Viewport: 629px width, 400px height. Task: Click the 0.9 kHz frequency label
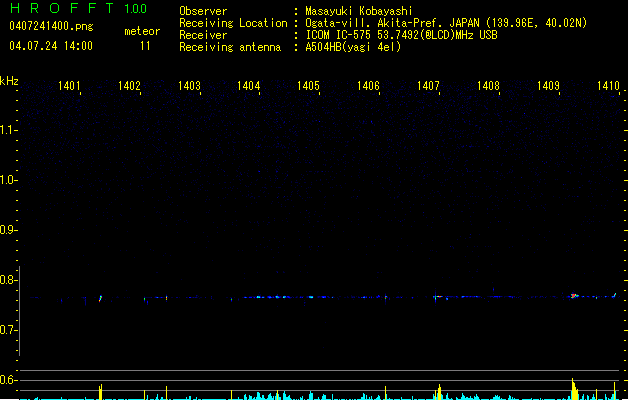click(7, 230)
